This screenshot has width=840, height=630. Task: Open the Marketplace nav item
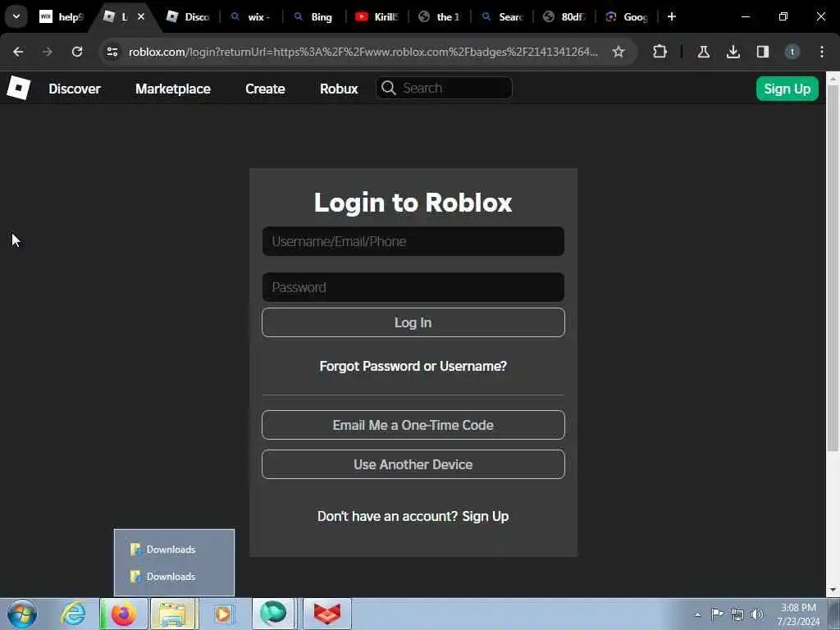point(172,89)
